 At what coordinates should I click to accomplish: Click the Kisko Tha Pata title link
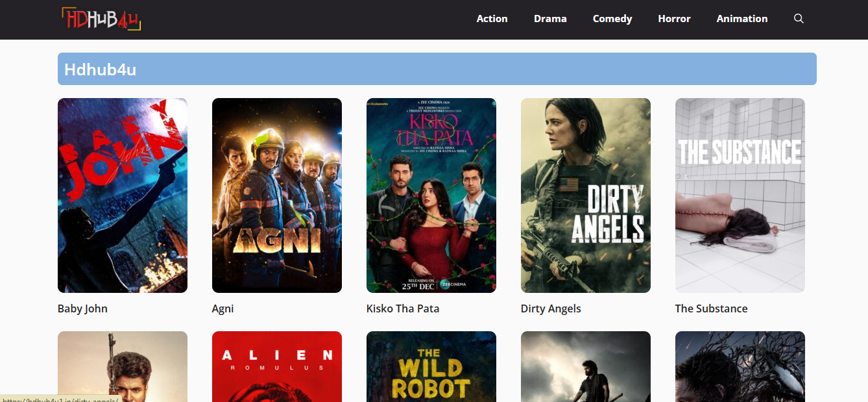point(403,308)
